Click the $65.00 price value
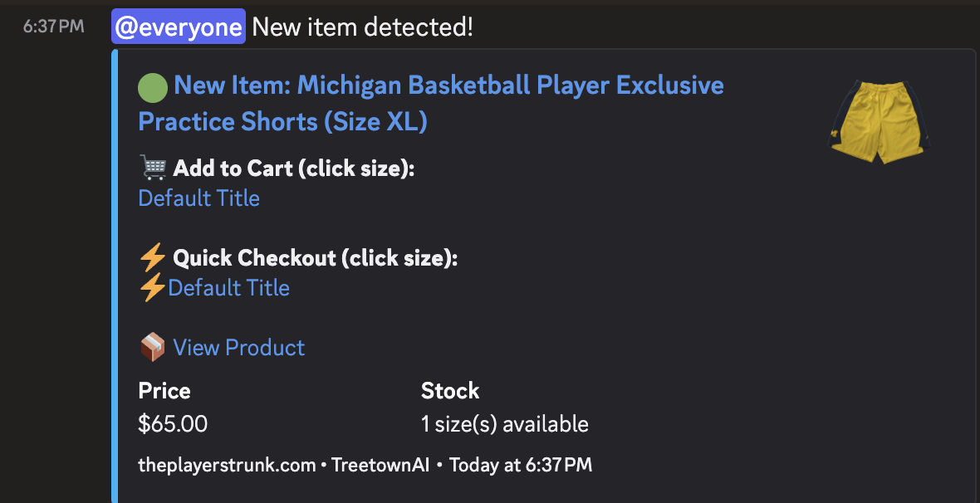 (x=173, y=424)
